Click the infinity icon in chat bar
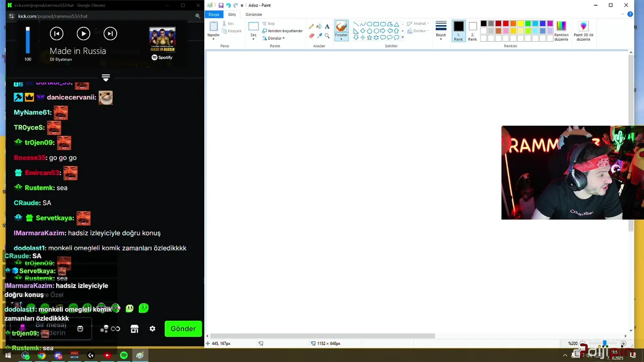Image resolution: width=644 pixels, height=362 pixels. [x=115, y=329]
